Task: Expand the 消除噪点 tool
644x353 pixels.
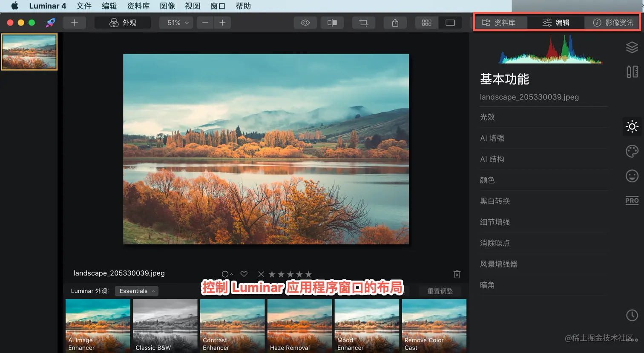Action: 543,243
